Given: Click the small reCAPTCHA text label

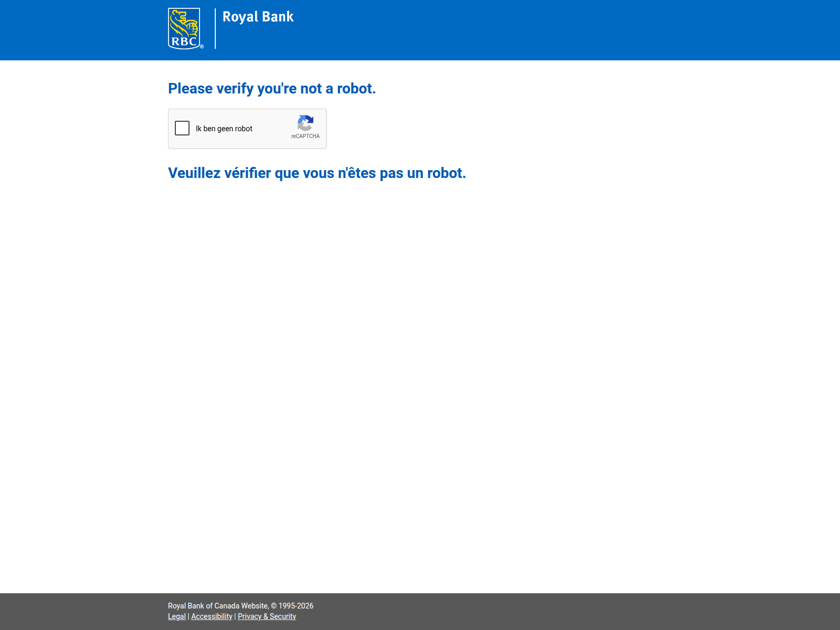Looking at the screenshot, I should 305,136.
